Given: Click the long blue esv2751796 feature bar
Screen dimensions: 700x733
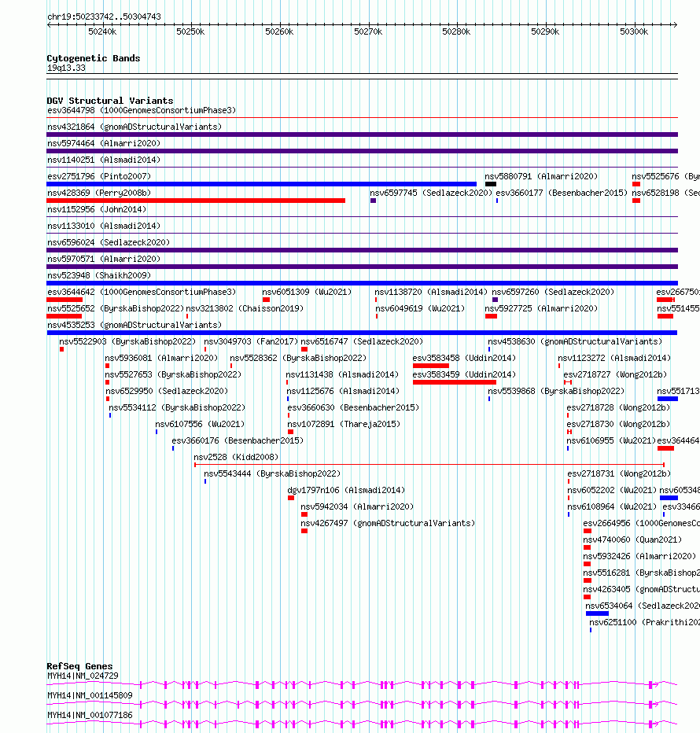Looking at the screenshot, I should click(261, 184).
